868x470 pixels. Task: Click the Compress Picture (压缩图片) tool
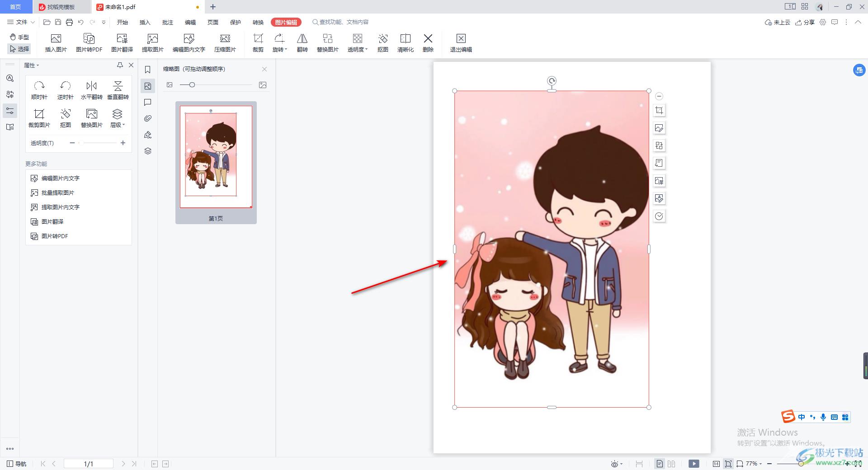tap(225, 43)
